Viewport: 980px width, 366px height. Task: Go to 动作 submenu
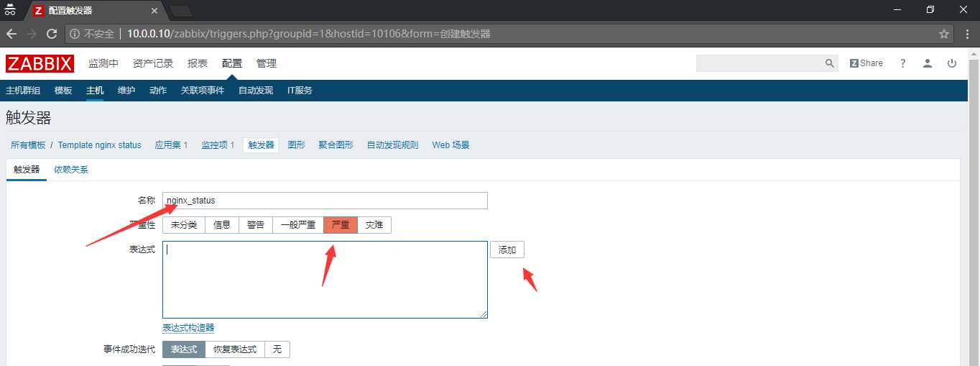click(x=158, y=91)
